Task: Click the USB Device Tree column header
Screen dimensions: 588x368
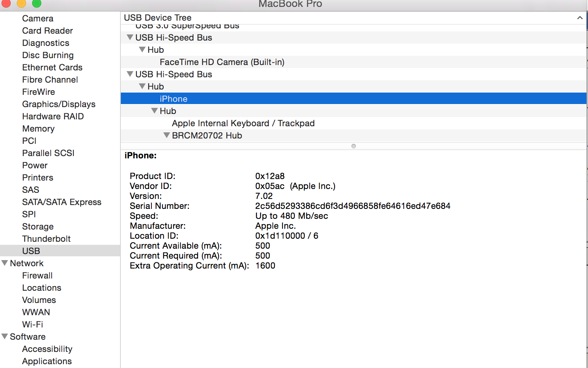Action: (354, 18)
